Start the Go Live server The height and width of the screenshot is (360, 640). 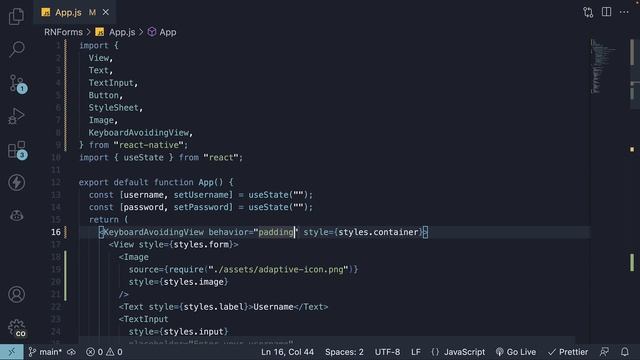(516, 352)
